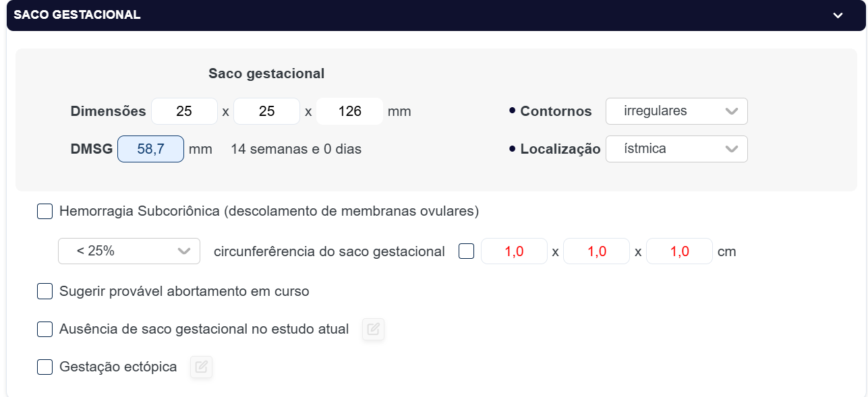868x397 pixels.
Task: Click the second Dimensões field
Action: [266, 111]
